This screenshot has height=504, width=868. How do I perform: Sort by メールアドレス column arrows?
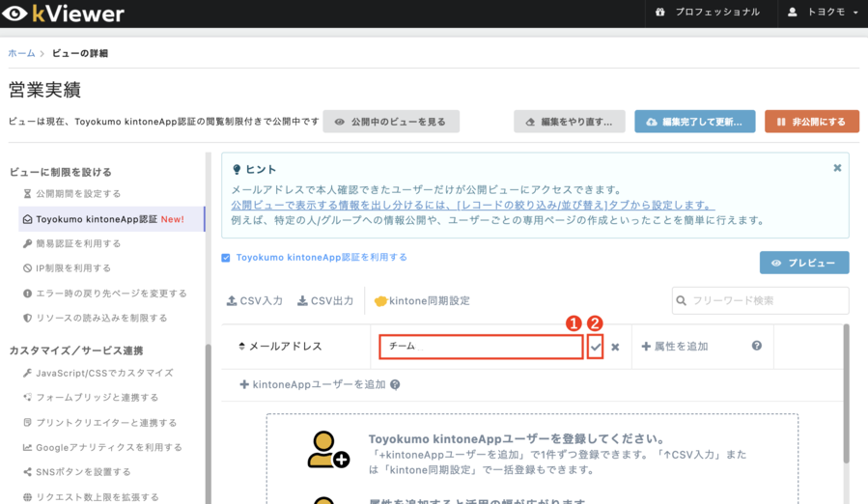point(241,347)
